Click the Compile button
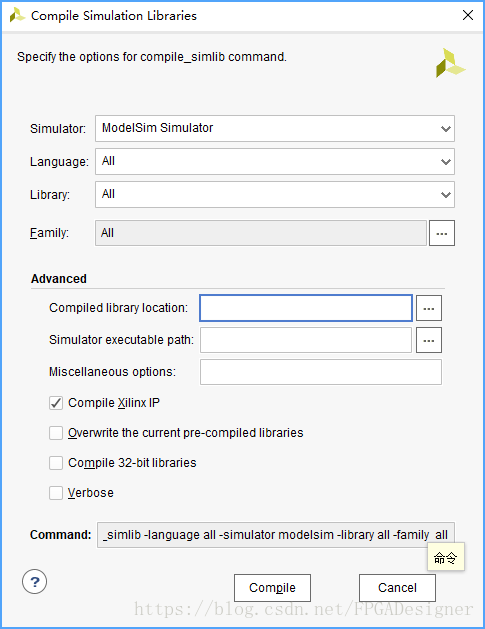485x629 pixels. pos(272,588)
